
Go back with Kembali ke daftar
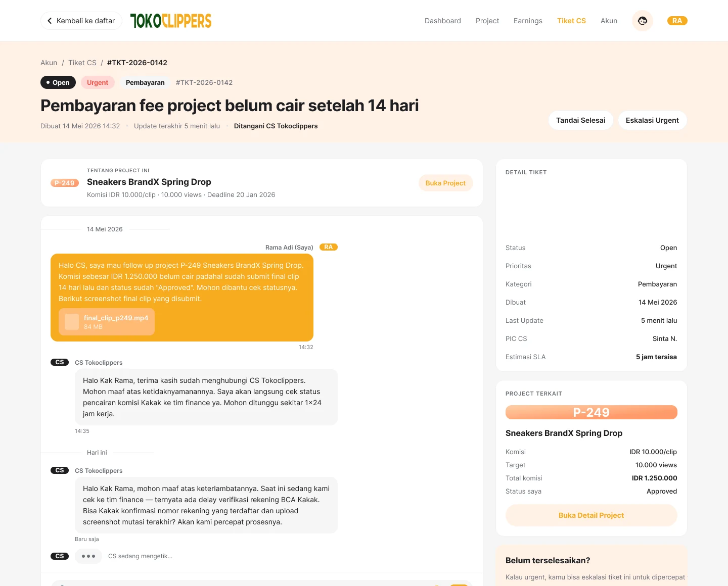click(x=81, y=21)
